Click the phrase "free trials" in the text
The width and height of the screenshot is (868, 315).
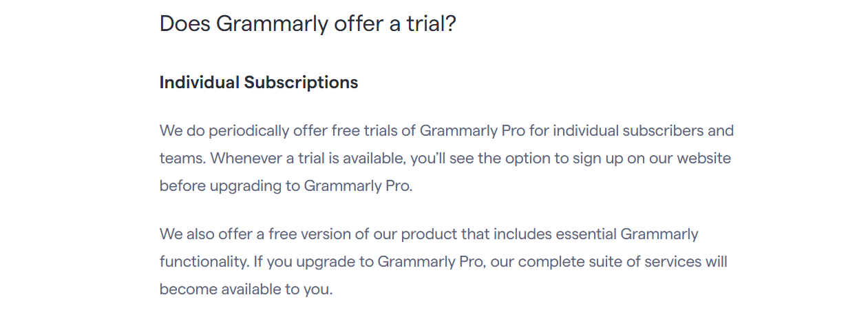(368, 130)
